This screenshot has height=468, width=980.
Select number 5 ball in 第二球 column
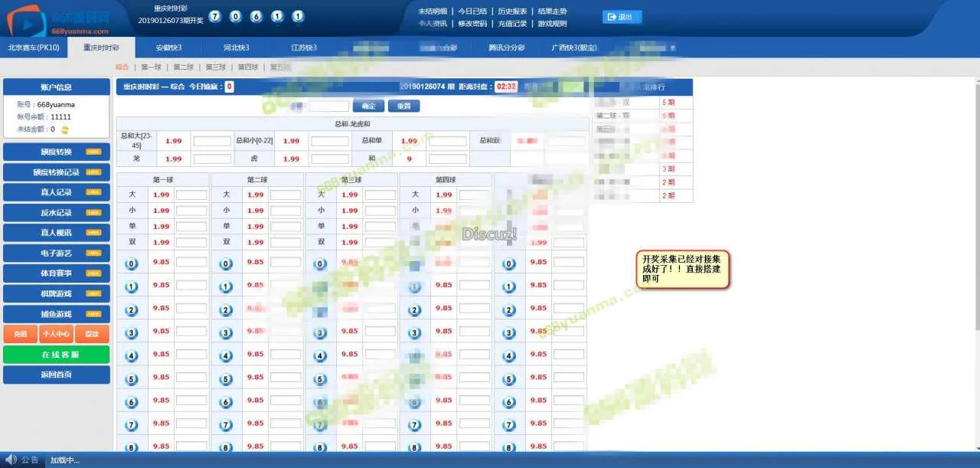pos(226,378)
